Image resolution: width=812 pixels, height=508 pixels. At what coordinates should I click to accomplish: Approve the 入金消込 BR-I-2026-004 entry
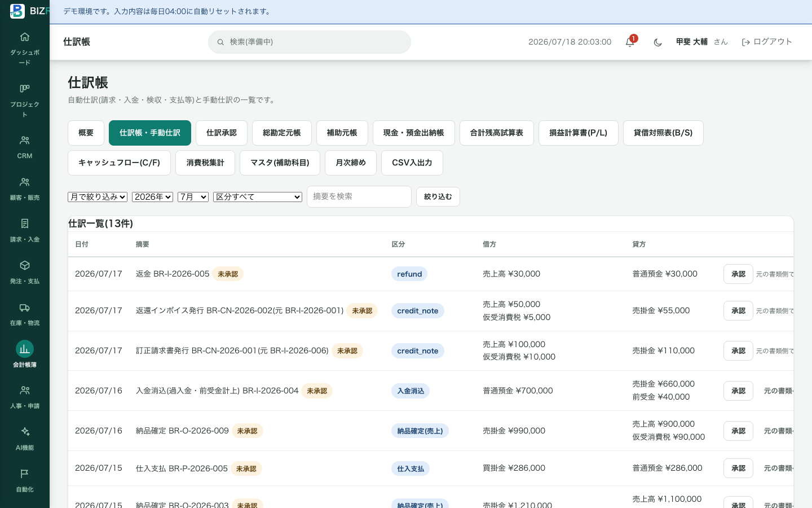tap(738, 391)
